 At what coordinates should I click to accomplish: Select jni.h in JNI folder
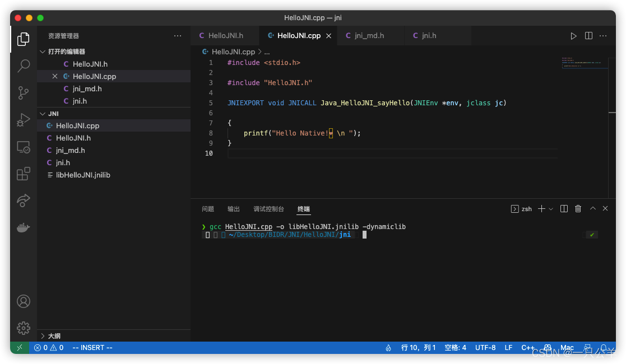(x=114, y=162)
